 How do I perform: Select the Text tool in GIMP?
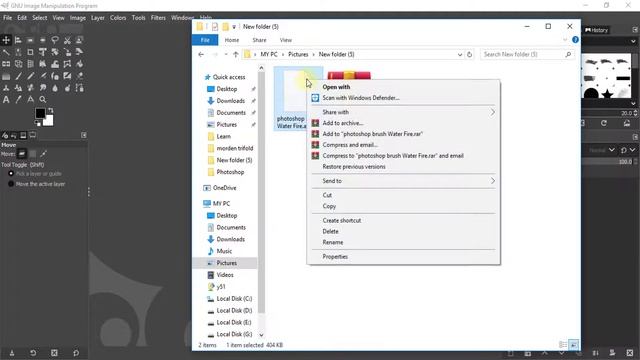6,100
